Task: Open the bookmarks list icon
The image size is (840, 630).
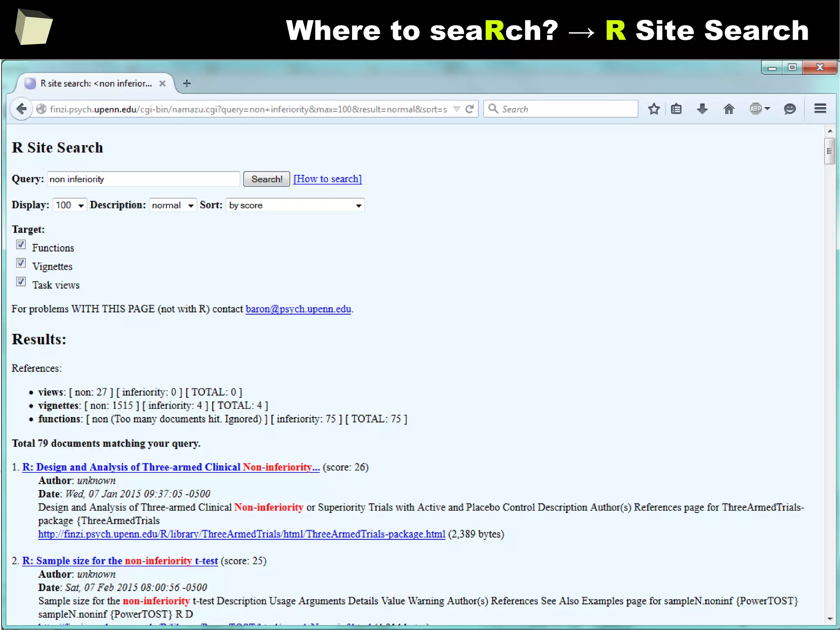Action: (x=676, y=109)
